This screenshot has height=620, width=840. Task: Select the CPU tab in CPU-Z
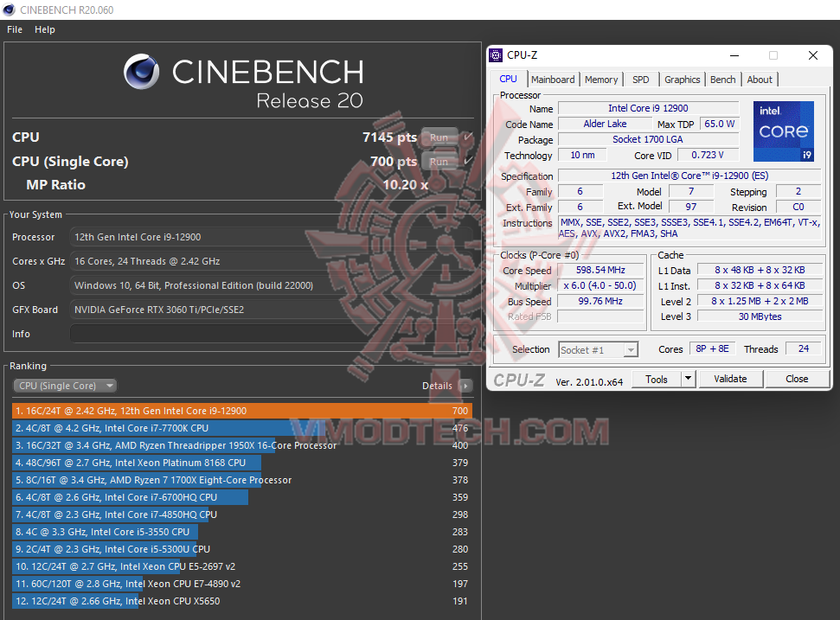click(x=508, y=79)
